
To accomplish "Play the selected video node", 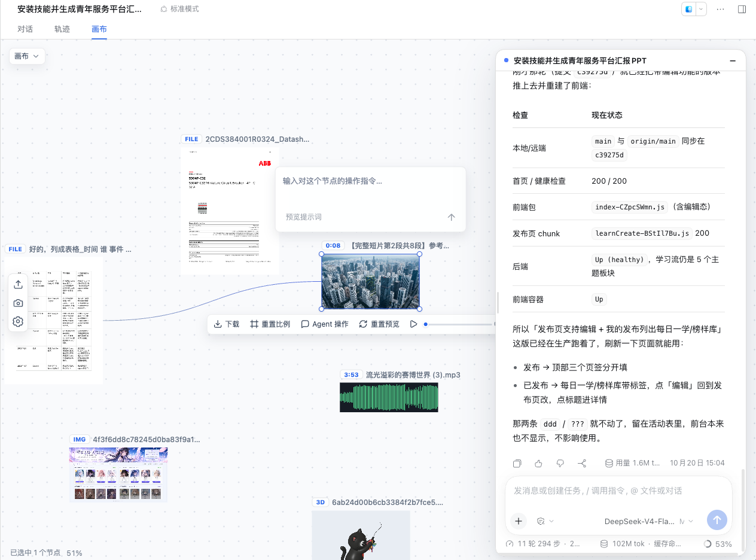I will click(413, 324).
